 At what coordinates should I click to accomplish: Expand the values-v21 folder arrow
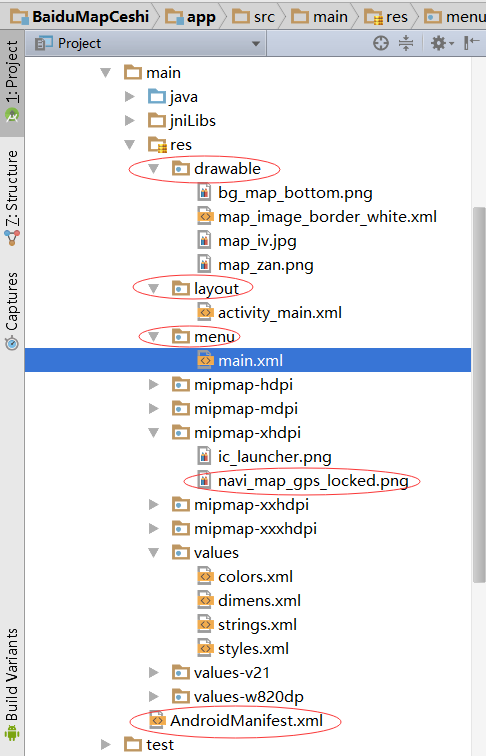(153, 673)
